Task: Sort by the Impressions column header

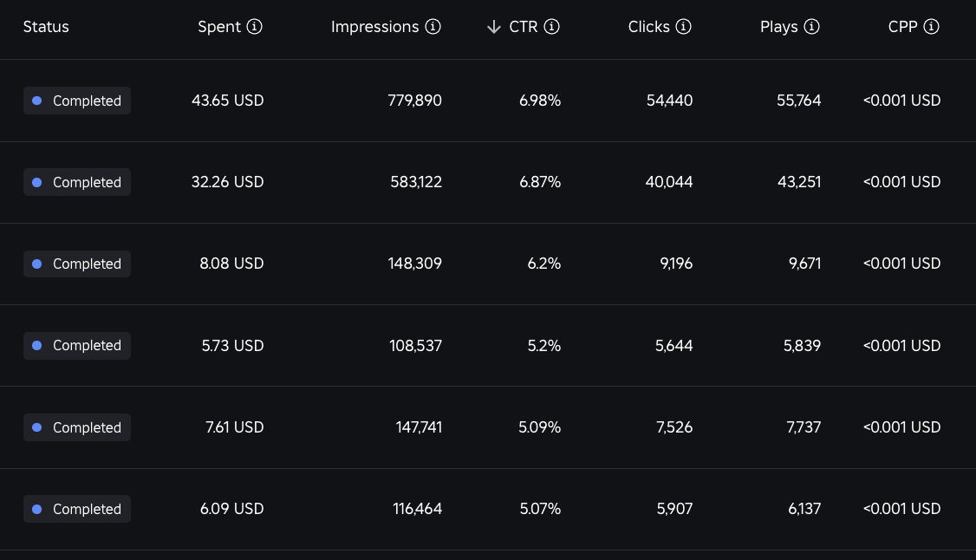Action: click(x=374, y=27)
